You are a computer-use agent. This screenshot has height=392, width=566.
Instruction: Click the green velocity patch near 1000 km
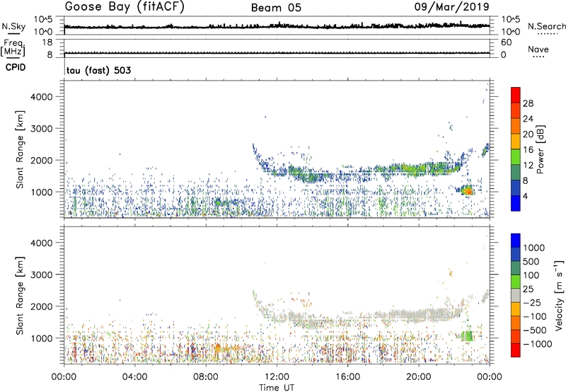point(468,336)
